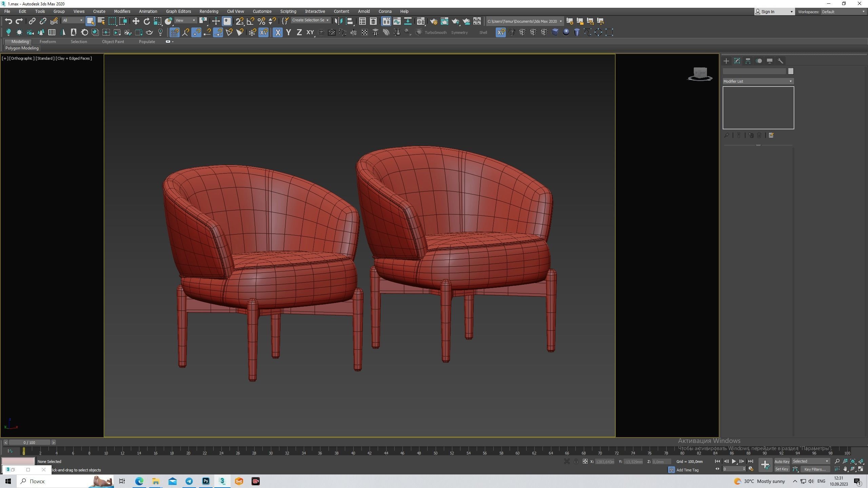Toggle the Selection Lock padlock
The height and width of the screenshot is (488, 868).
click(576, 461)
